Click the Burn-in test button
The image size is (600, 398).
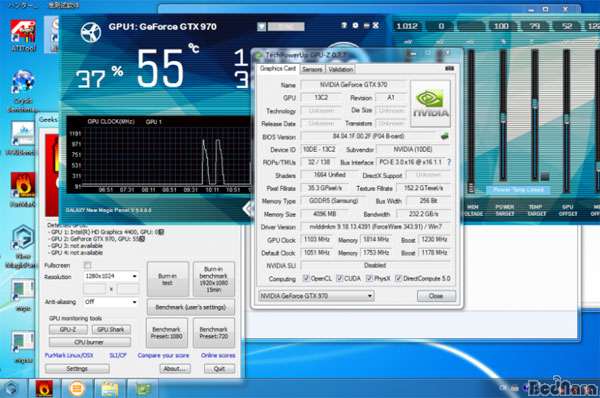[x=168, y=279]
